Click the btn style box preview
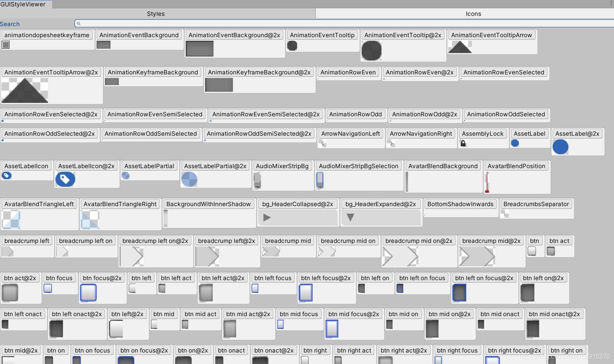The width and height of the screenshot is (614, 364). click(x=532, y=251)
